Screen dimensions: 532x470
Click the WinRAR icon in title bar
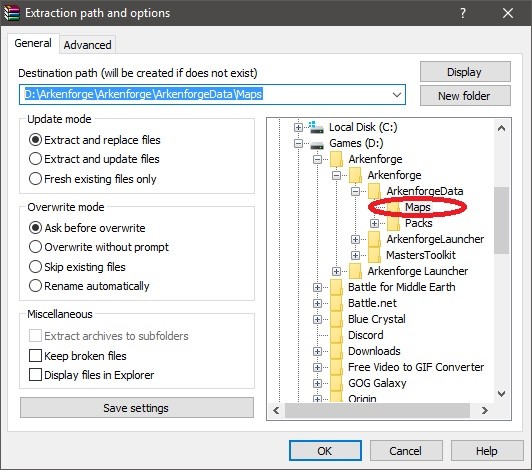pos(11,13)
